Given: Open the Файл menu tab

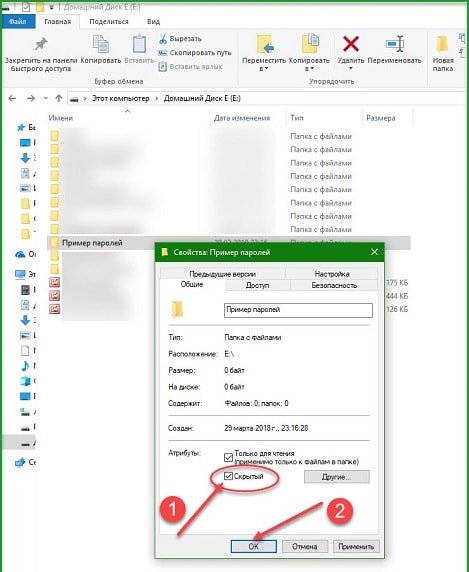Looking at the screenshot, I should 18,22.
